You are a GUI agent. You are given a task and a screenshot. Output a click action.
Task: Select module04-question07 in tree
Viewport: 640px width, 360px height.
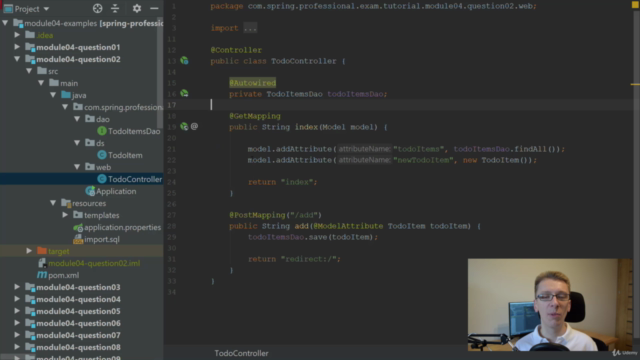click(x=78, y=335)
